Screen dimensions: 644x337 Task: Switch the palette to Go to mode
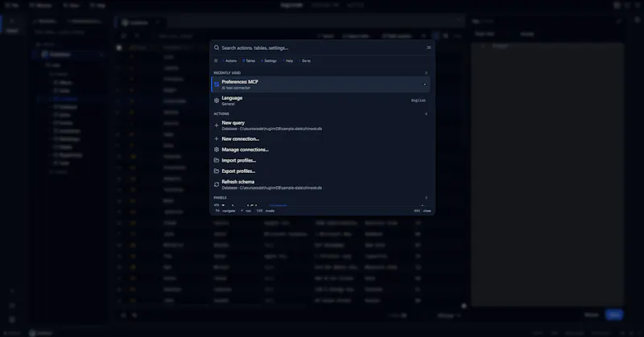tap(305, 61)
